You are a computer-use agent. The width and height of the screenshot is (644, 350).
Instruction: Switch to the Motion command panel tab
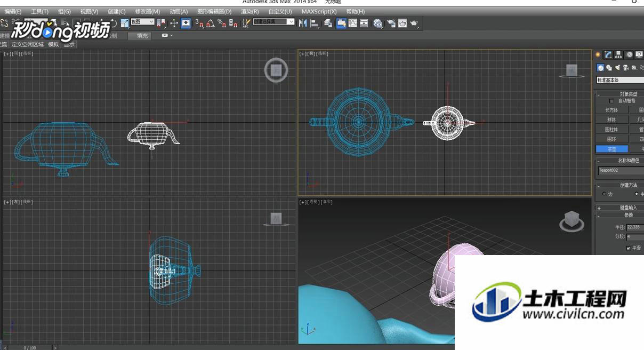629,54
